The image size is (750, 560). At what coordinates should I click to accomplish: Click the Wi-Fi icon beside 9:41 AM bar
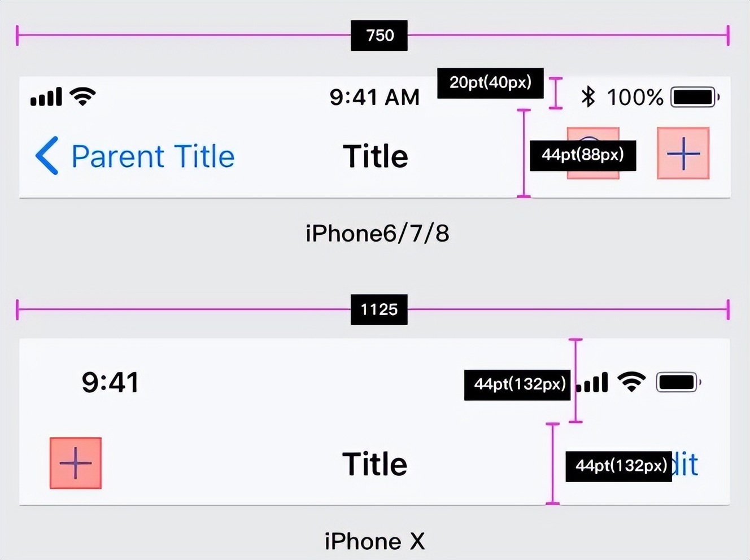point(82,97)
